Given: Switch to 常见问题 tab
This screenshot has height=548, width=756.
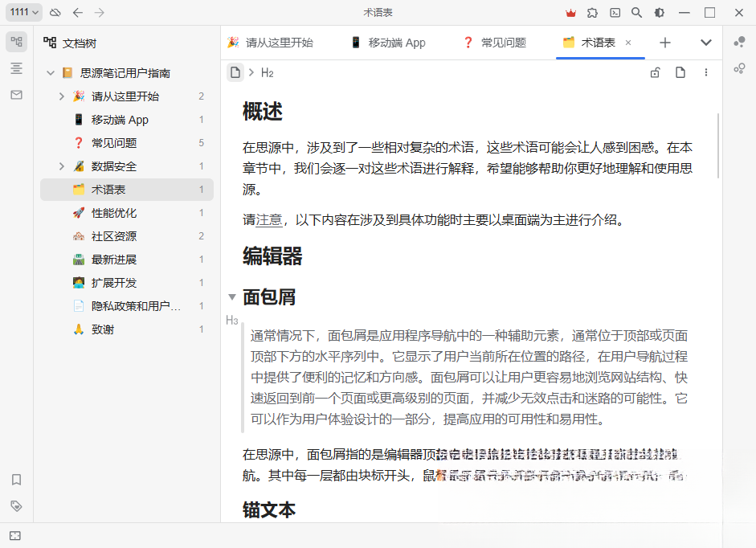Looking at the screenshot, I should [494, 43].
